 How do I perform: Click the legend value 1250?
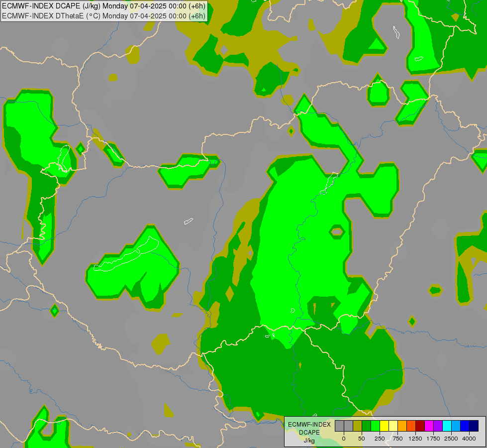coord(415,439)
